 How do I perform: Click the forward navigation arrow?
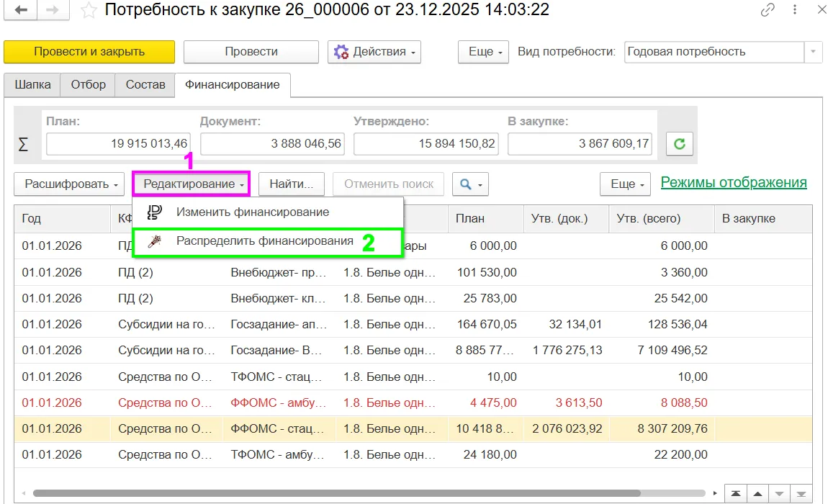pos(53,10)
